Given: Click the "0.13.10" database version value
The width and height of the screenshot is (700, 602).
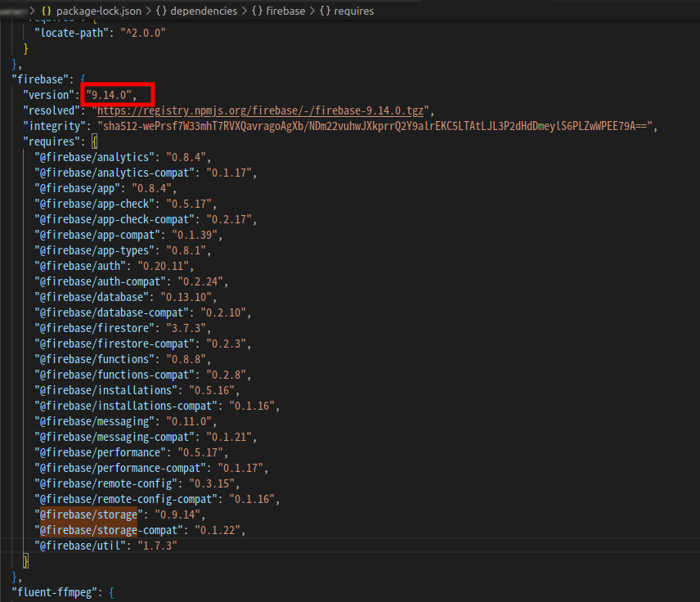Looking at the screenshot, I should click(186, 297).
